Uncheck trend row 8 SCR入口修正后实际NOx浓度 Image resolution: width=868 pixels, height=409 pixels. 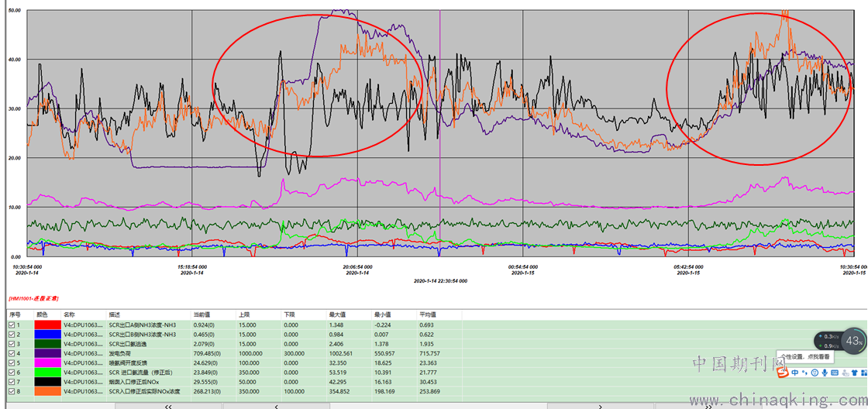(x=12, y=390)
